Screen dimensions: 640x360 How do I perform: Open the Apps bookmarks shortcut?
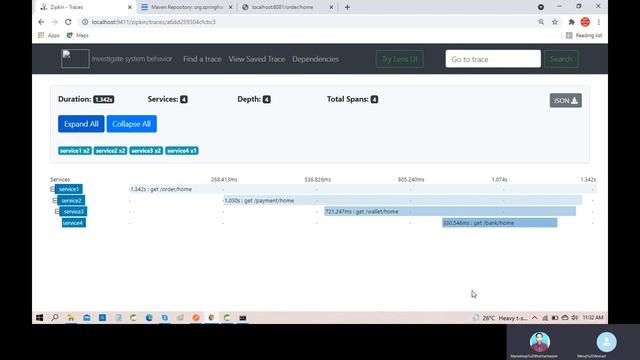click(49, 36)
